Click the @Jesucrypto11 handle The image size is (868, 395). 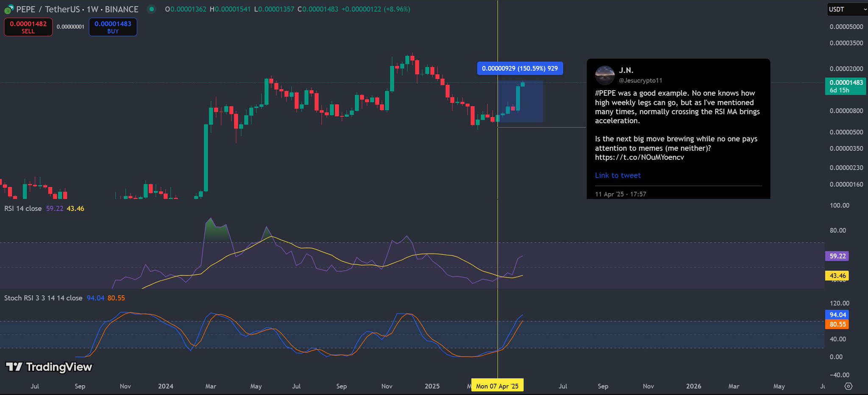pos(640,80)
